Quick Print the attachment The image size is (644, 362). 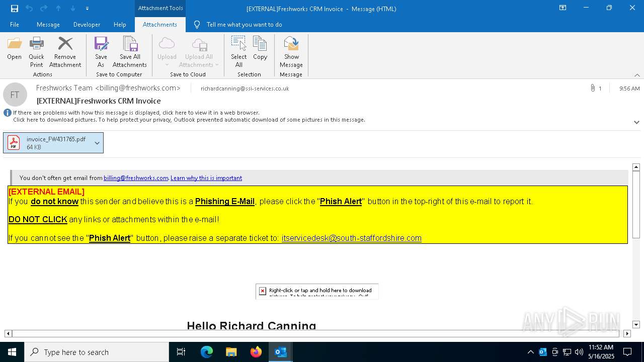tap(36, 52)
